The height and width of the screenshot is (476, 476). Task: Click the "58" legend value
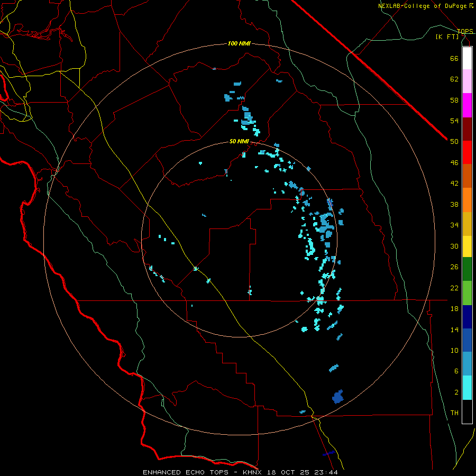[x=454, y=100]
